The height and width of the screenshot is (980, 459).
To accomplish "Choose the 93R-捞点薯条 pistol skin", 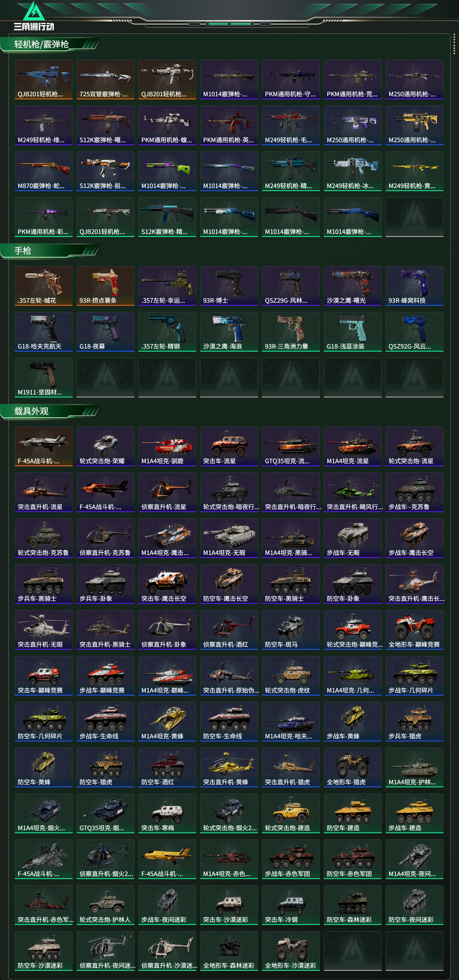I will pyautogui.click(x=106, y=286).
